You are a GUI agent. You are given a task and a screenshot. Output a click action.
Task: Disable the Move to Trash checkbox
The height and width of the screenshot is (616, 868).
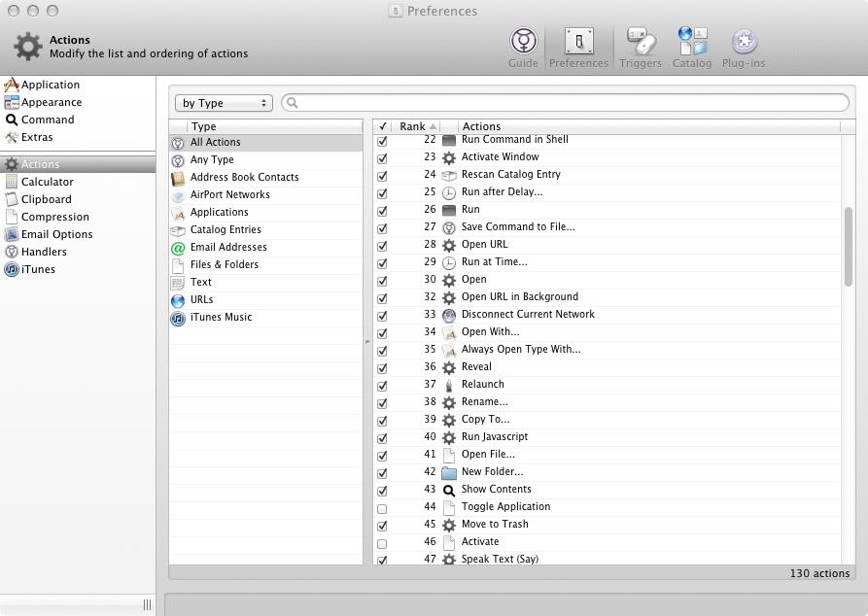tap(382, 526)
